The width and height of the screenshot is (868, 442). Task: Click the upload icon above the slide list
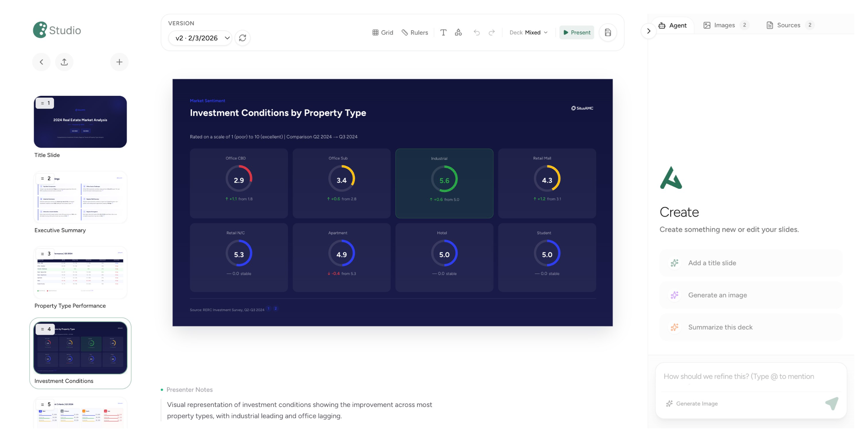click(64, 62)
